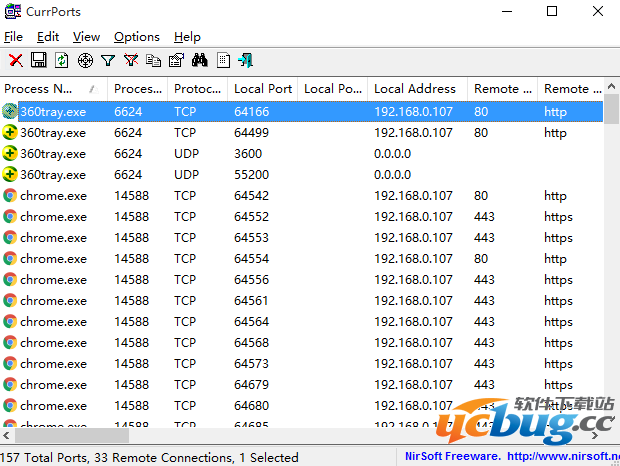
Task: Open the File menu
Action: (x=13, y=37)
